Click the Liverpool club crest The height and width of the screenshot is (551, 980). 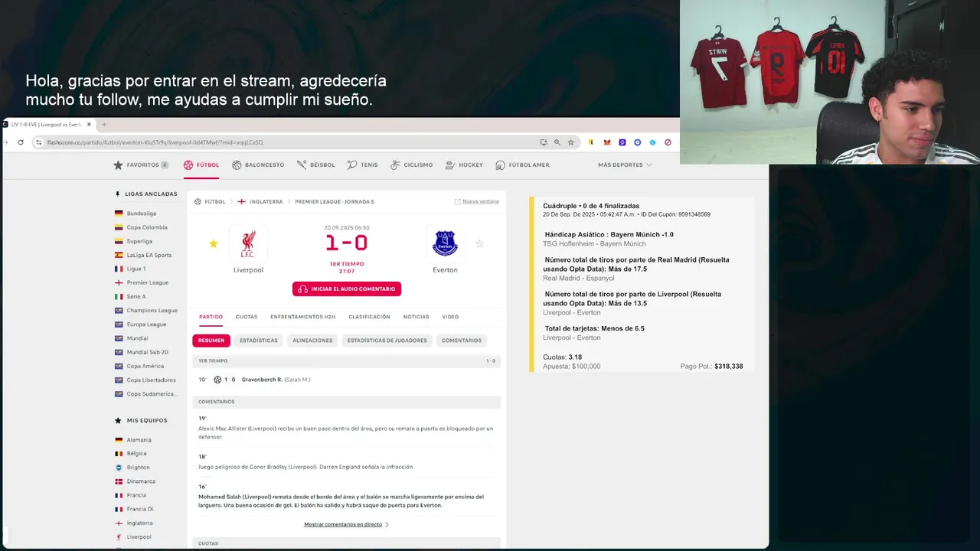248,243
